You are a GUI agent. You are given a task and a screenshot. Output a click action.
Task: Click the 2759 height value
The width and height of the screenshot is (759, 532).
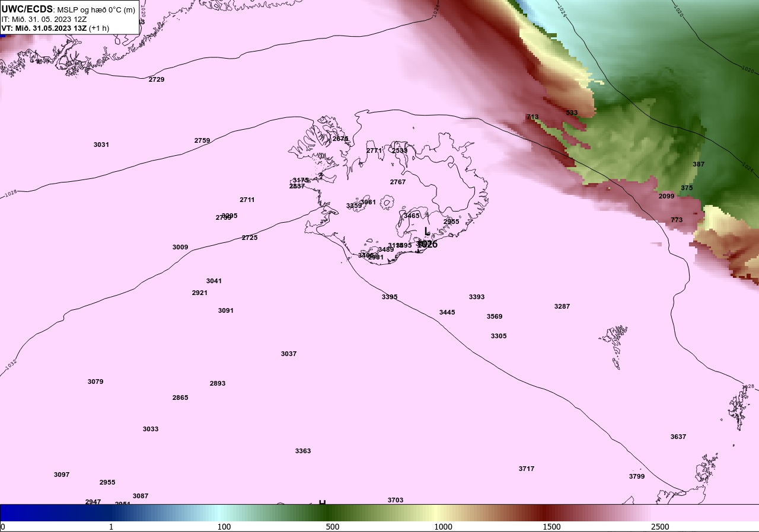point(202,140)
